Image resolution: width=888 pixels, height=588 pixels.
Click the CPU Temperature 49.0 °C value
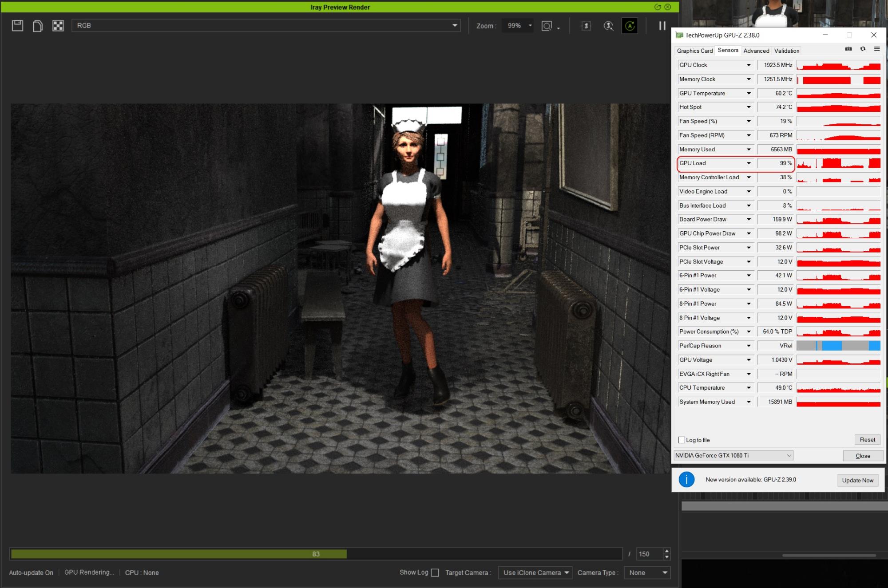pyautogui.click(x=775, y=388)
